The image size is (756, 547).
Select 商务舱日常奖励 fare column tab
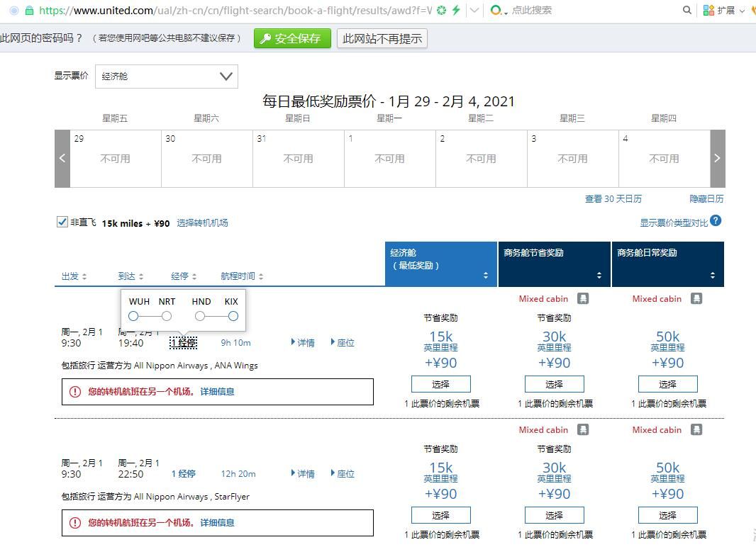pyautogui.click(x=668, y=264)
